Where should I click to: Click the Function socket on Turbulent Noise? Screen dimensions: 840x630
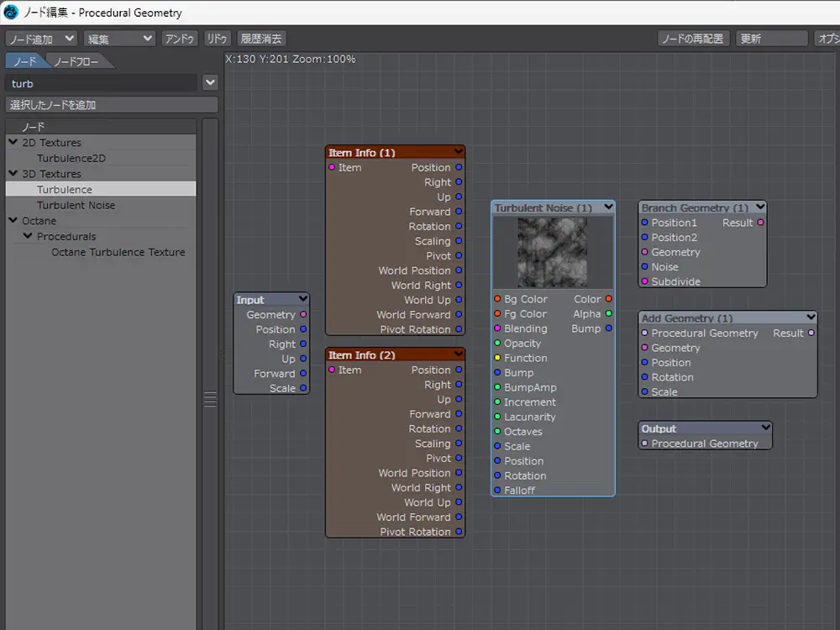[x=497, y=358]
